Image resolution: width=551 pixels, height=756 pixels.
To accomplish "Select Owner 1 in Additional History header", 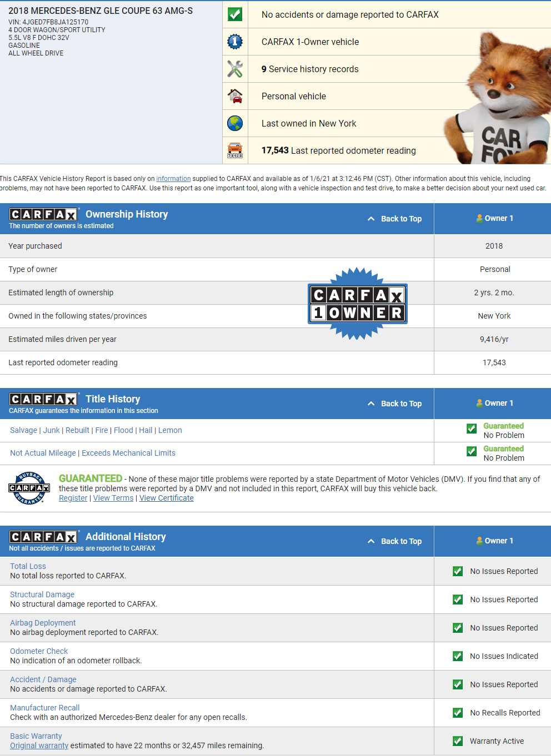I will [x=494, y=541].
